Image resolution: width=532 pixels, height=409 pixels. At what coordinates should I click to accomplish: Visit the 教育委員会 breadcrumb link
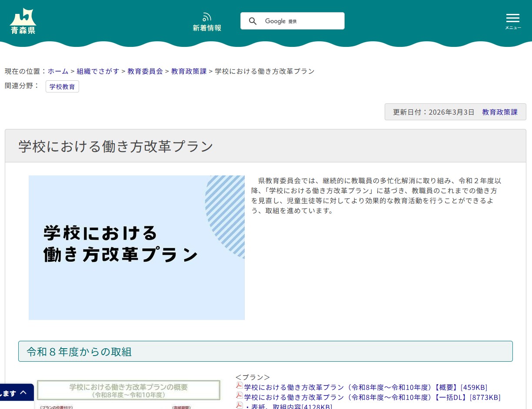coord(145,71)
